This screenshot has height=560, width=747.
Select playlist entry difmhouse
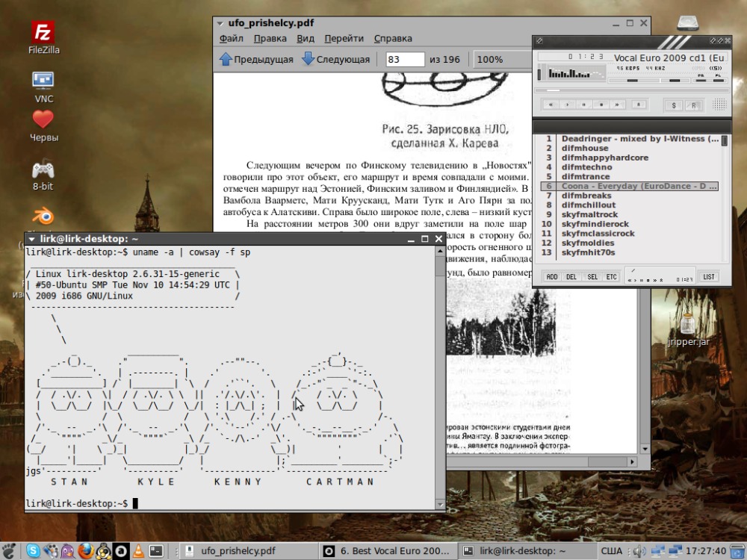click(x=629, y=148)
